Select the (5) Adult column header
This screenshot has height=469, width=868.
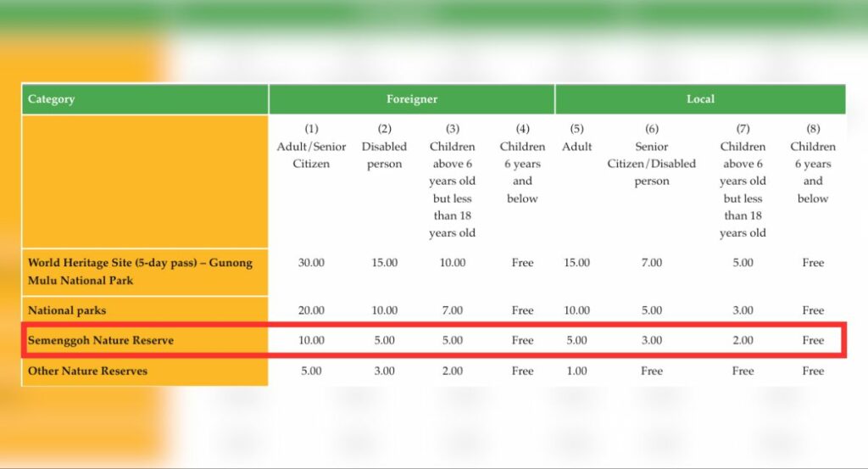tap(576, 138)
